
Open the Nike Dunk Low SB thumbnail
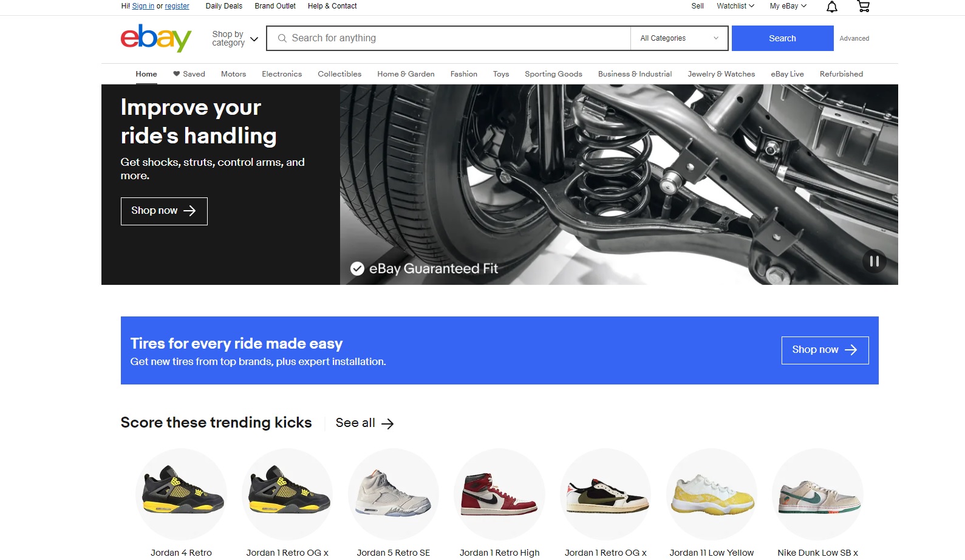pyautogui.click(x=817, y=494)
